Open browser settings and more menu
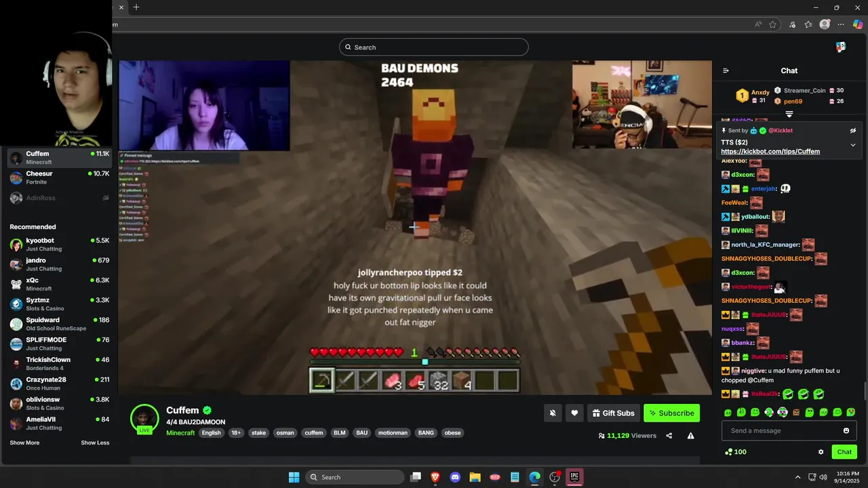 (x=841, y=24)
